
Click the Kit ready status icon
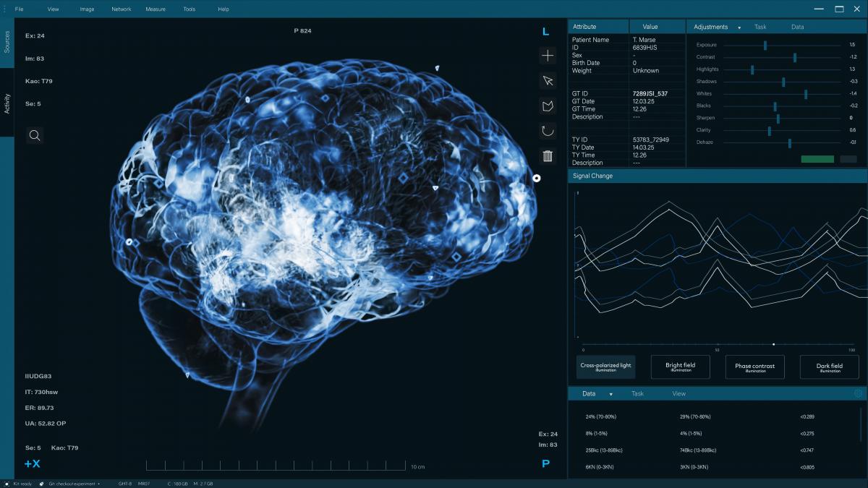pos(7,484)
